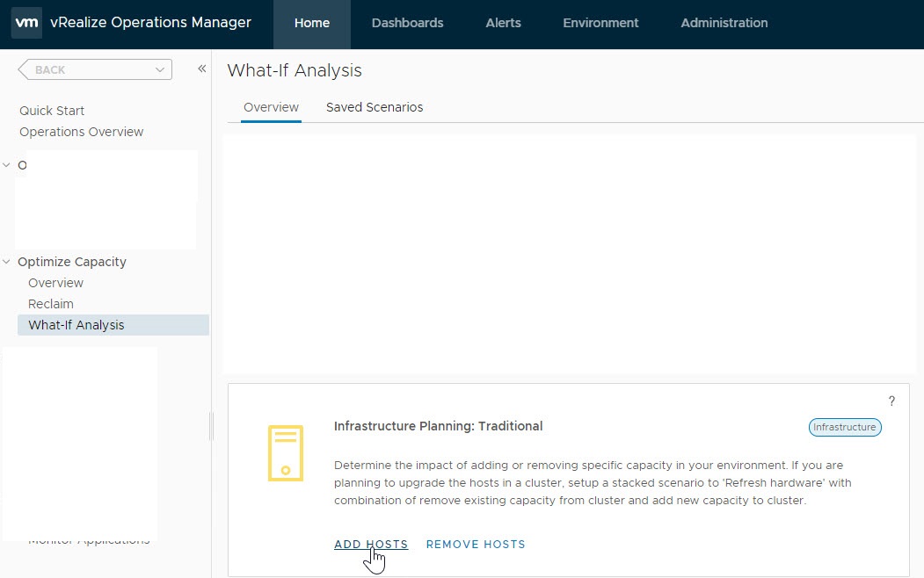Click the ADD HOSTS link
The image size is (924, 578).
tap(371, 545)
